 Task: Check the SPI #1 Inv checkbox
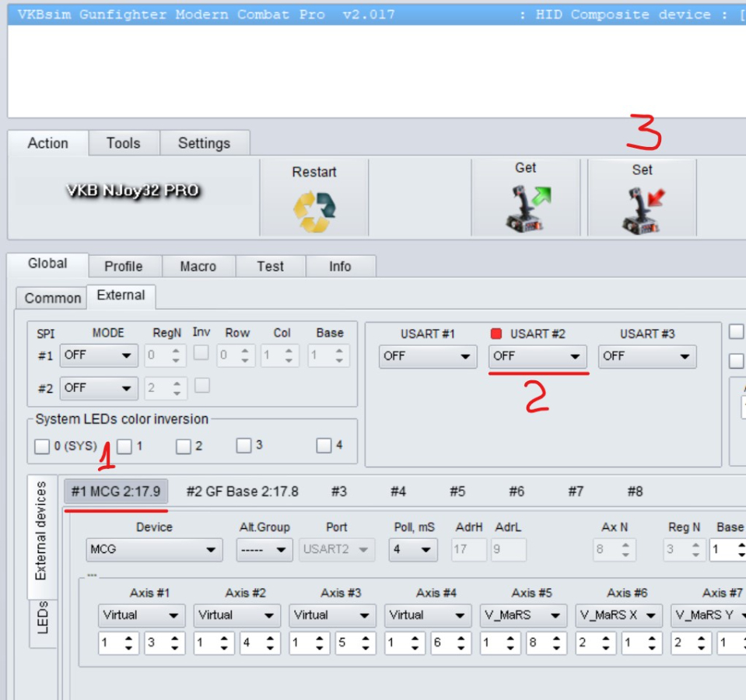tap(201, 353)
